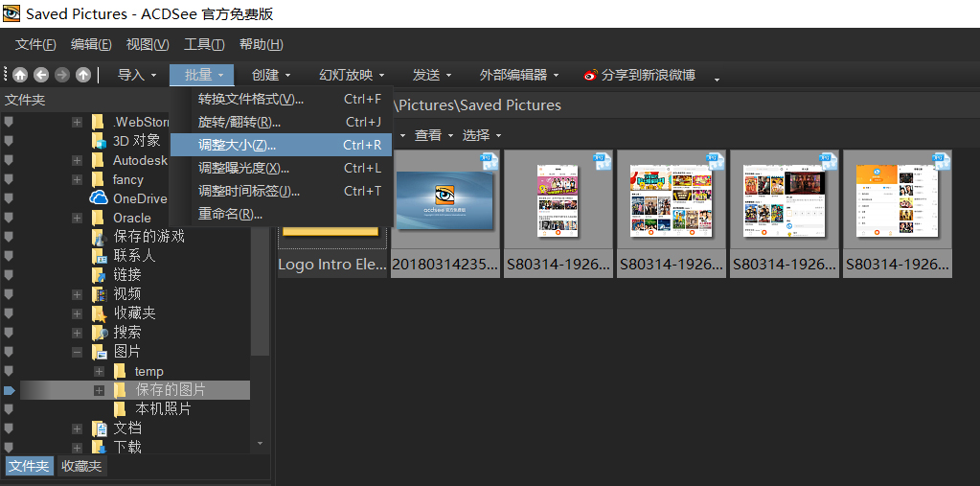980x486 pixels.
Task: Expand the 保存的图片 folder node
Action: [99, 390]
